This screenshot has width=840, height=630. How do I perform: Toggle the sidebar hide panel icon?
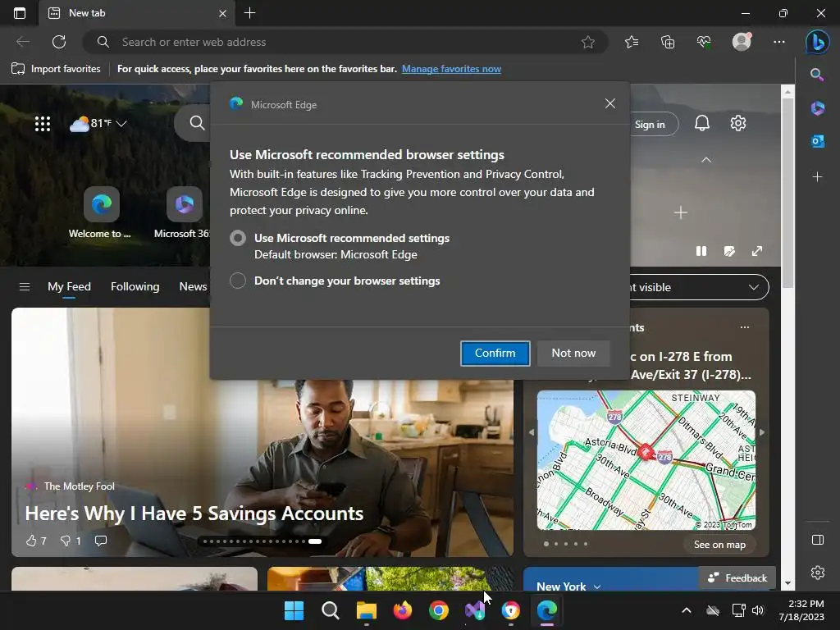coord(818,540)
